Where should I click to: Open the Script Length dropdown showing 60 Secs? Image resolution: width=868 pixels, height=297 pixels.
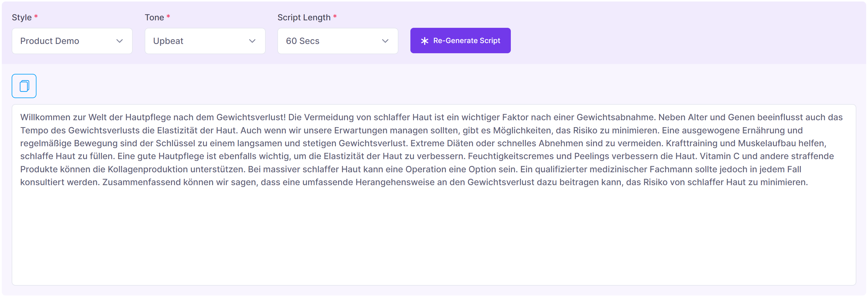click(x=338, y=41)
